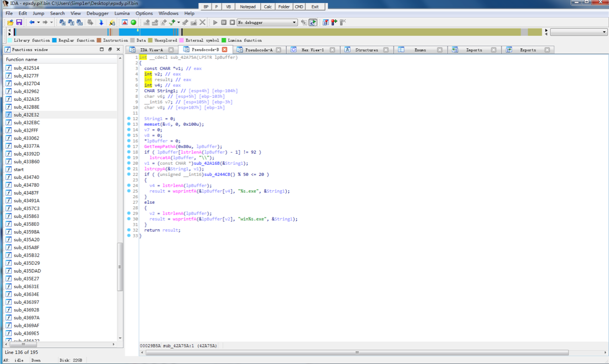Click the Lumina function green legend swatch
The image size is (609, 364).
click(223, 40)
